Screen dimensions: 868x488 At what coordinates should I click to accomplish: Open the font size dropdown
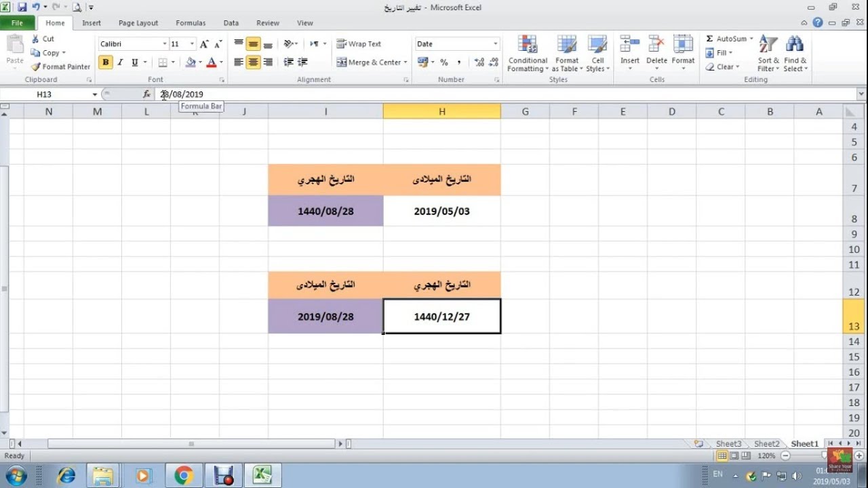192,44
